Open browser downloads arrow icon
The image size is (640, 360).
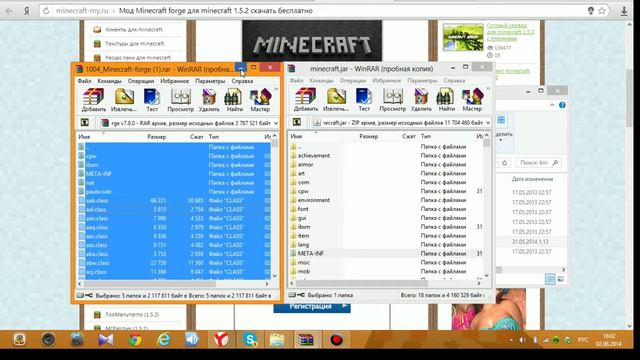pos(624,11)
